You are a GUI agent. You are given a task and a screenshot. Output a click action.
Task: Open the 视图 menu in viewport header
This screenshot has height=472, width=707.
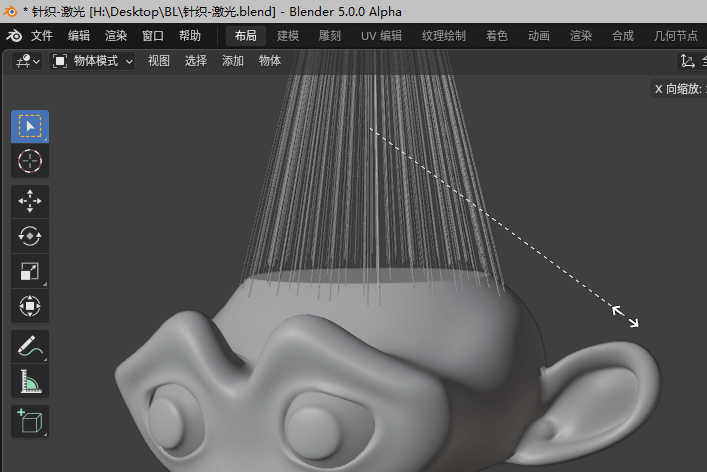point(159,61)
